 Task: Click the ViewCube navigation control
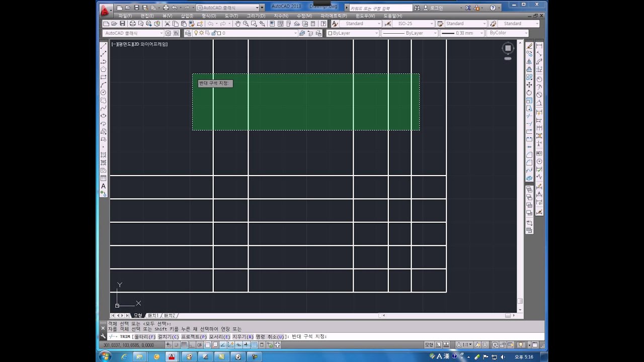click(x=508, y=48)
